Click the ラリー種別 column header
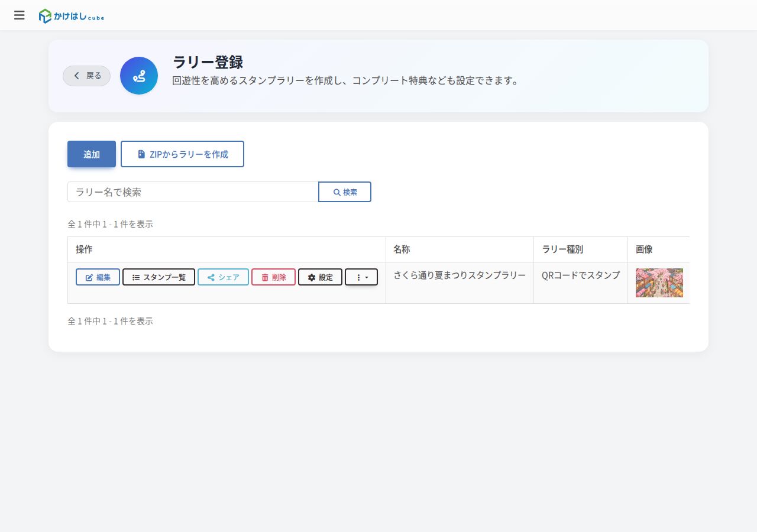This screenshot has height=532, width=757. (581, 249)
